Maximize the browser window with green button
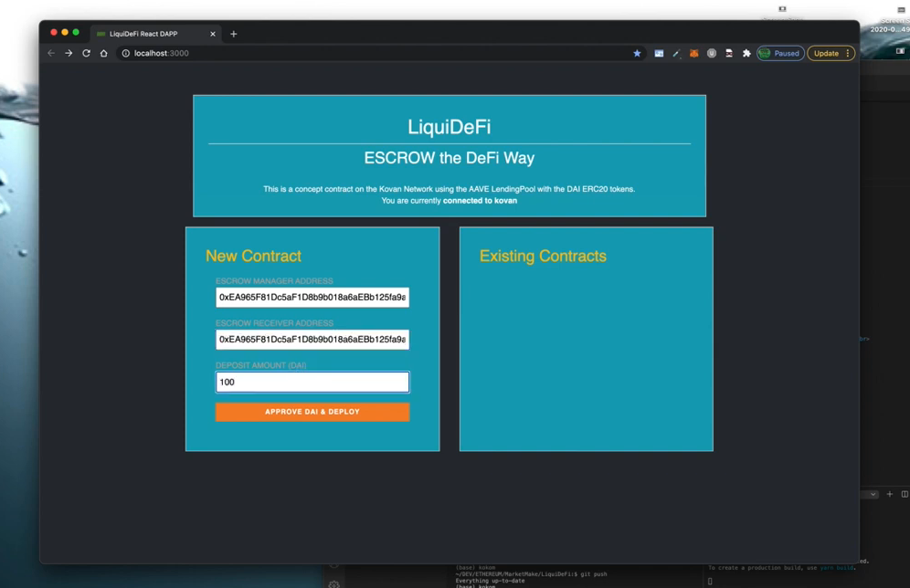The image size is (910, 588). pyautogui.click(x=76, y=33)
